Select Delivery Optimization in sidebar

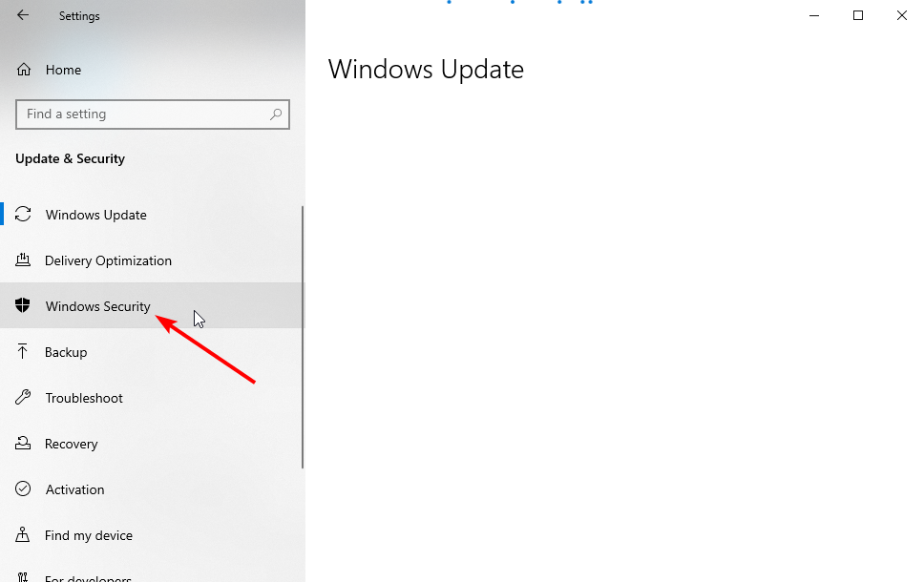point(152,260)
